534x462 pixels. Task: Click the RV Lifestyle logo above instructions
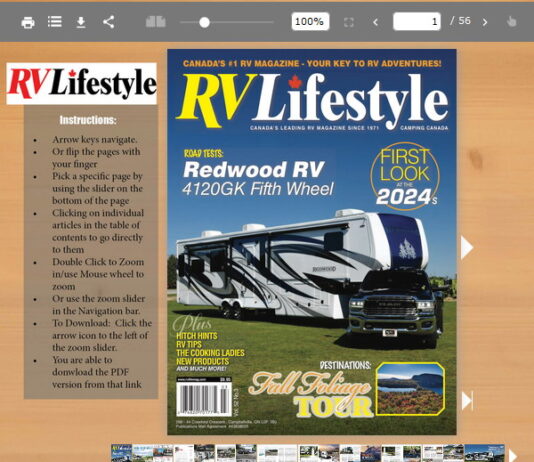point(81,83)
